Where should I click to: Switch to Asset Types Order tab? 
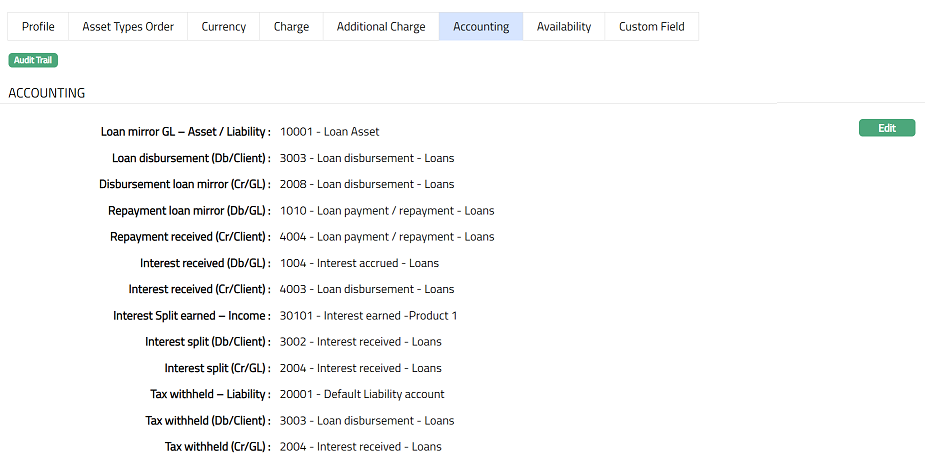(x=128, y=27)
